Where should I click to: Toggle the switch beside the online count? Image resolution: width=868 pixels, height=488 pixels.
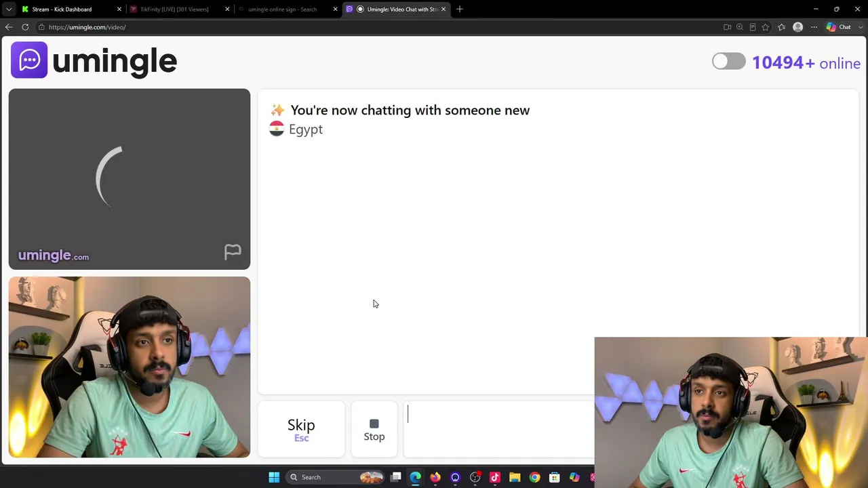(729, 62)
